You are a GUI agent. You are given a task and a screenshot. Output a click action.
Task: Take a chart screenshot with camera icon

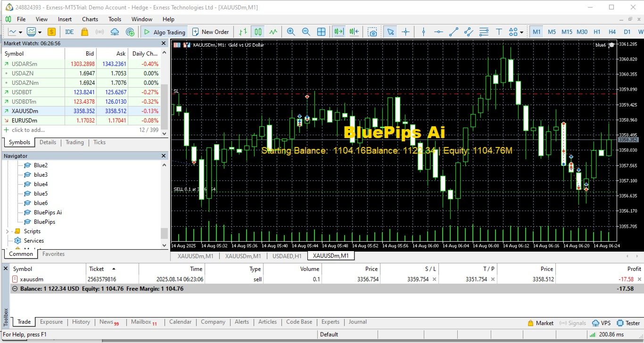(372, 32)
